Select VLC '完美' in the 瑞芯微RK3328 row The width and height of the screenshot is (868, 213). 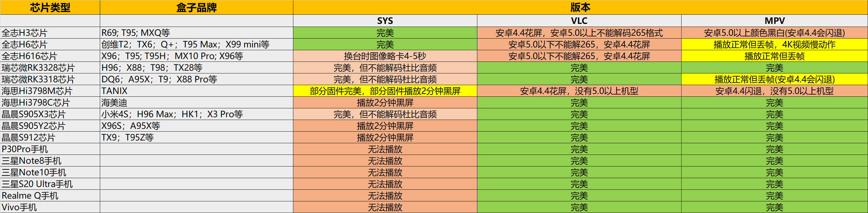point(579,68)
